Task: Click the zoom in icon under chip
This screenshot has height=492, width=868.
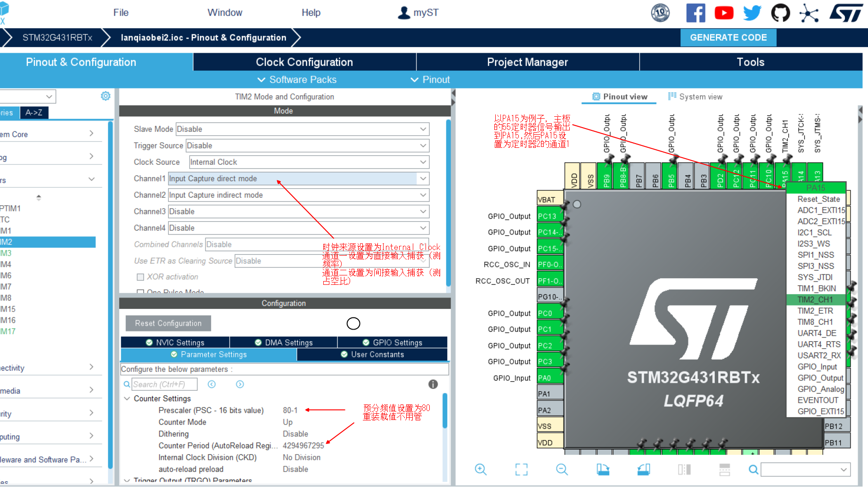Action: pos(481,469)
